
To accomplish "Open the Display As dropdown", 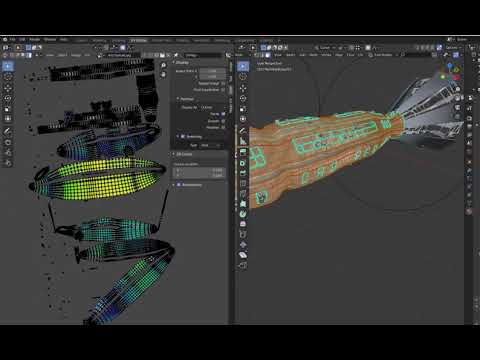I will click(212, 108).
